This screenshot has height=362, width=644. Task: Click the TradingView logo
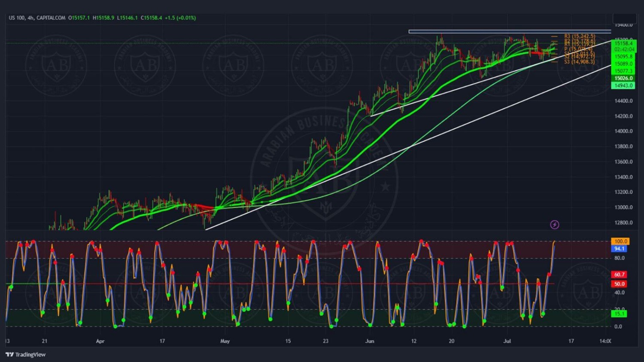[x=25, y=354]
